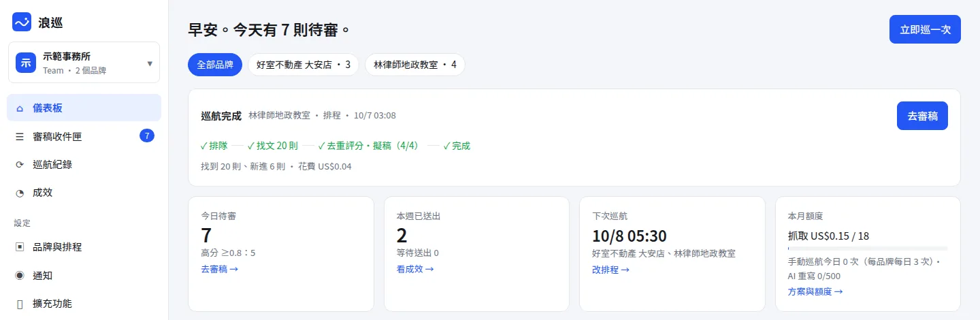Click the 早安。今天有 7 則待審。 heading

tap(269, 30)
